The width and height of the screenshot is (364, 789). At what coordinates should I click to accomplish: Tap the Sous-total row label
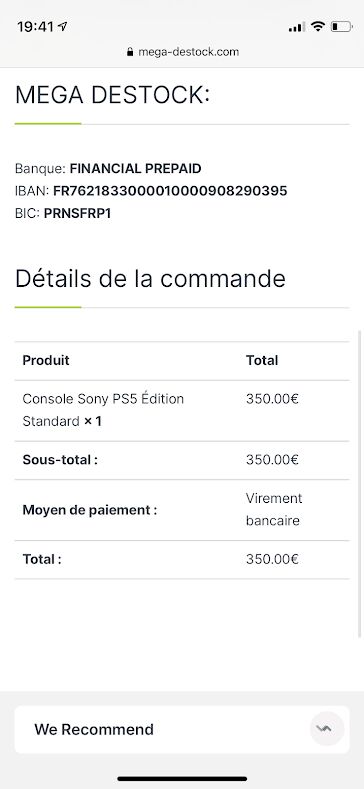point(60,460)
